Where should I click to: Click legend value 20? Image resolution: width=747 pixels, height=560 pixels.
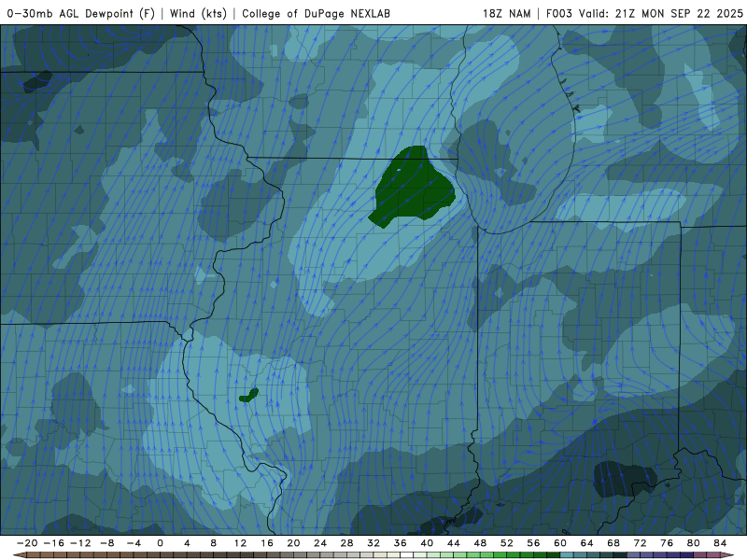click(293, 543)
